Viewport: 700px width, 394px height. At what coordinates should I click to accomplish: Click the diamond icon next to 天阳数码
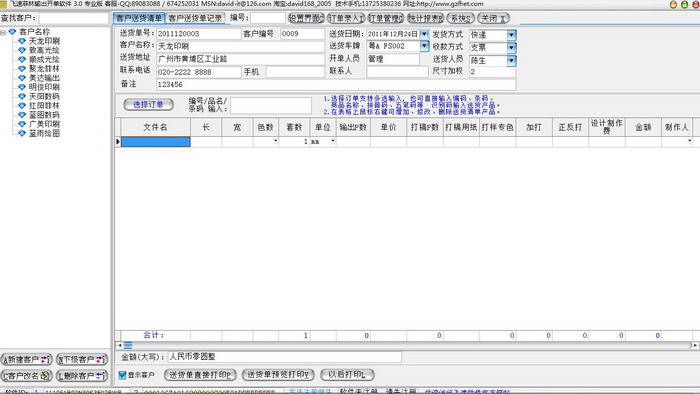(21, 96)
